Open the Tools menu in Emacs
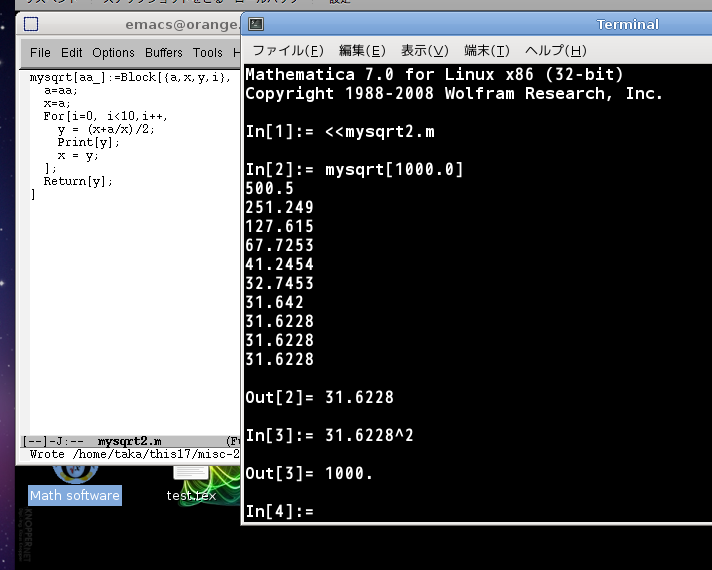 (x=208, y=53)
